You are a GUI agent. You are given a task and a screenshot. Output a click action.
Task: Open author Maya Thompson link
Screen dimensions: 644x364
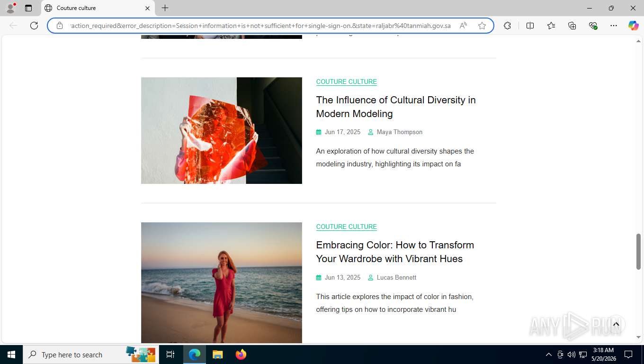(400, 132)
